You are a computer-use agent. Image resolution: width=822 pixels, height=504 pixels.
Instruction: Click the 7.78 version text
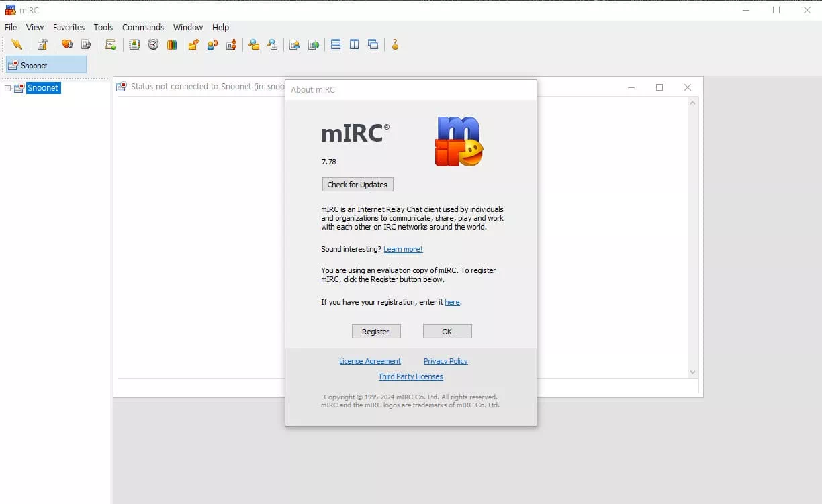(329, 162)
